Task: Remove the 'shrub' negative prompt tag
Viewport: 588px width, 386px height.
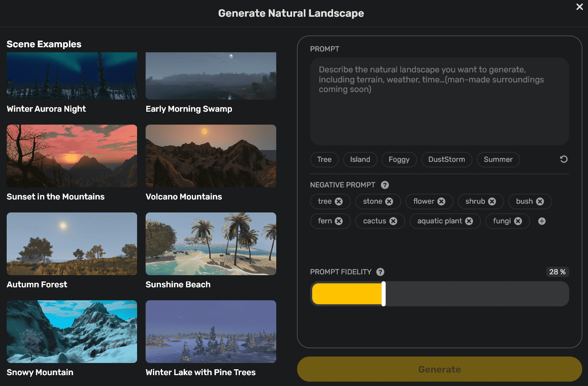Action: (x=492, y=202)
